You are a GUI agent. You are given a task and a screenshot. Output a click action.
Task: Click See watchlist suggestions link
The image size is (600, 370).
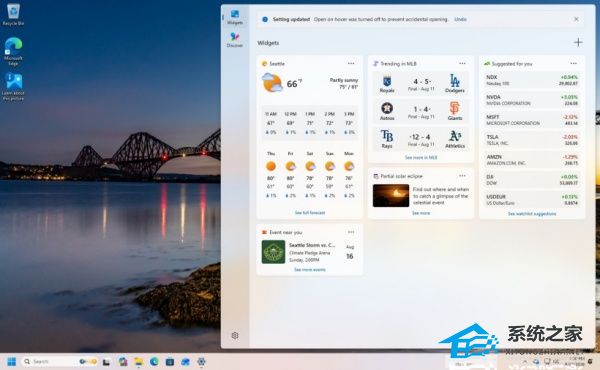tap(532, 214)
